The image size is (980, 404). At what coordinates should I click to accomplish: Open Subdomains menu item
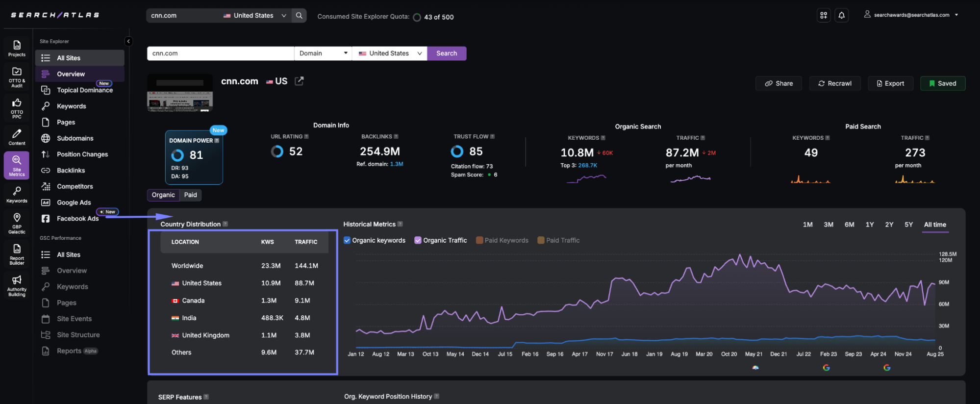79,138
